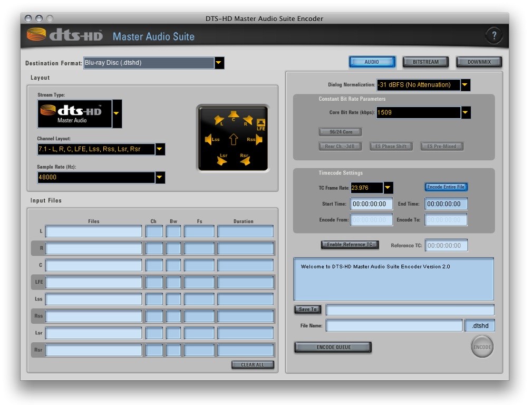Click the Start Time field
The width and height of the screenshot is (532, 405).
(371, 204)
